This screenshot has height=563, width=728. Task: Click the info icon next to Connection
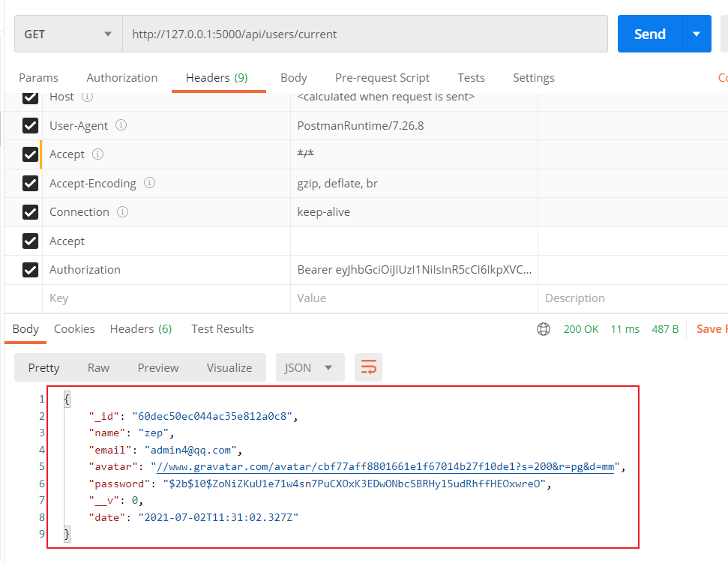122,211
